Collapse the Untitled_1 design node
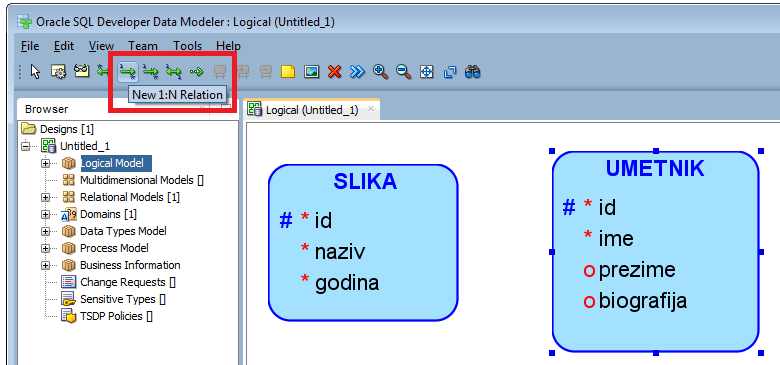 coord(26,146)
